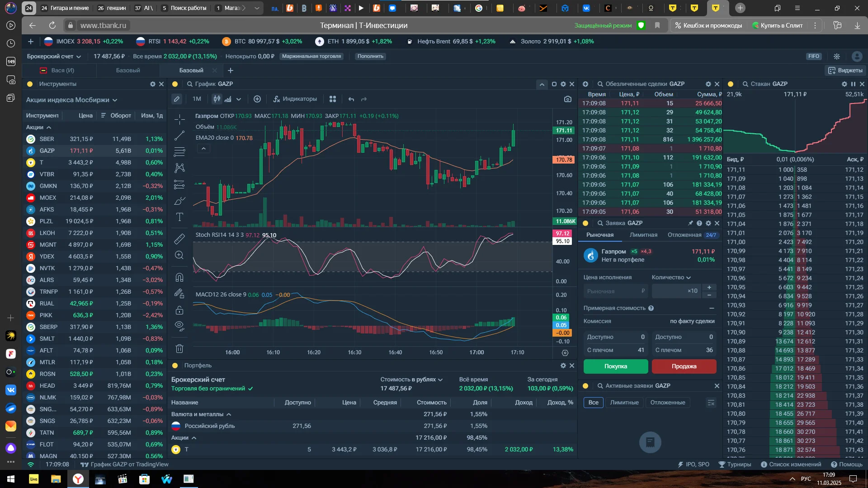This screenshot has width=868, height=488.
Task: Open the Widgets panel button
Action: pyautogui.click(x=845, y=70)
